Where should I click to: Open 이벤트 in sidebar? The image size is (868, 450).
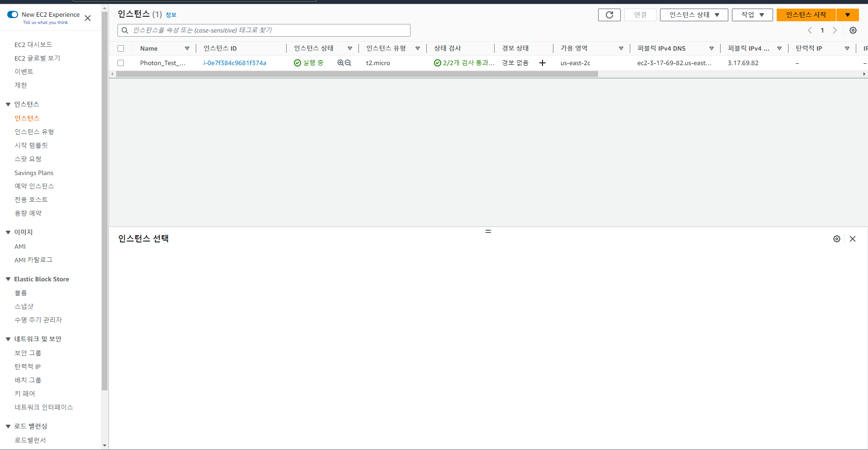[x=24, y=72]
